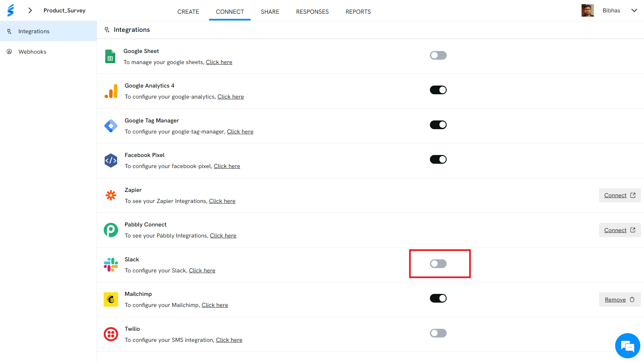Click the Slack title text
This screenshot has height=362, width=644.
click(x=132, y=259)
